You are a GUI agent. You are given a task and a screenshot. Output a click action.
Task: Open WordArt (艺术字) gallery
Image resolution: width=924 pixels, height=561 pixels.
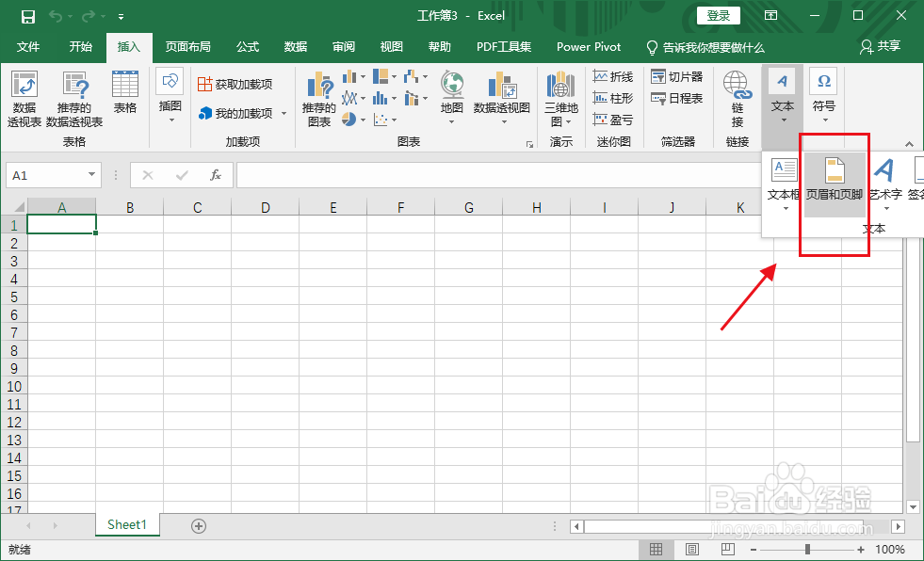(x=885, y=184)
